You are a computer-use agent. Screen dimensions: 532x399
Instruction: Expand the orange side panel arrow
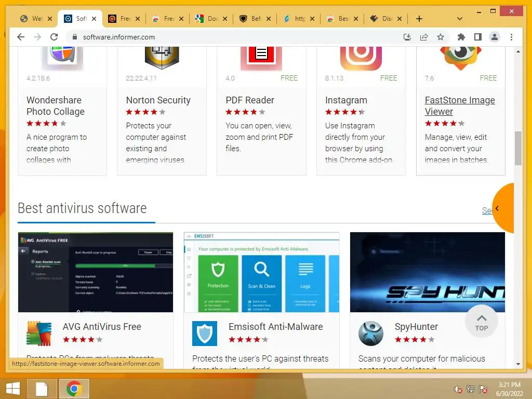click(497, 208)
